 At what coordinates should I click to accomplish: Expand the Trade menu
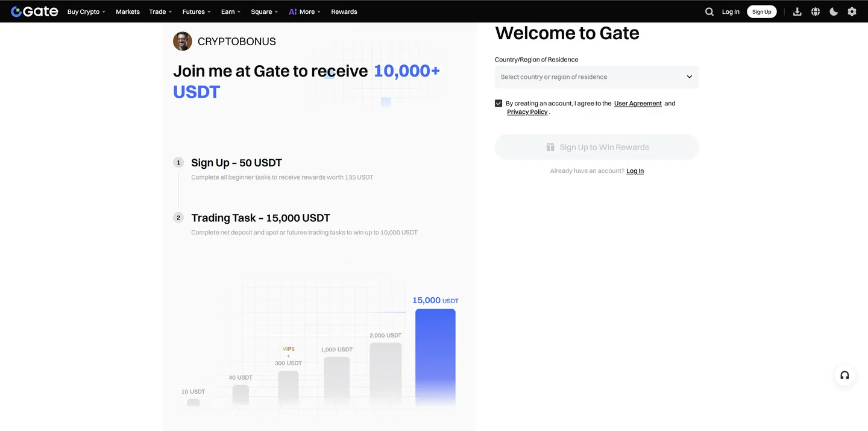tap(160, 11)
